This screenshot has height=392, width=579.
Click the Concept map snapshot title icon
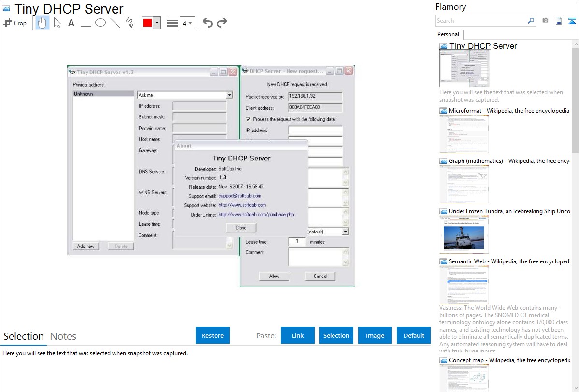click(x=443, y=360)
